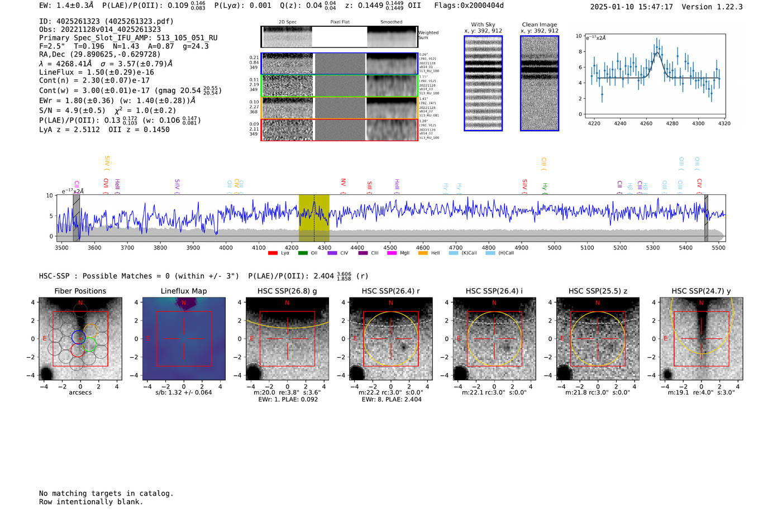Select the blue-outlined 2D spectrum row
This screenshot has height=532, width=782.
pos(339,64)
